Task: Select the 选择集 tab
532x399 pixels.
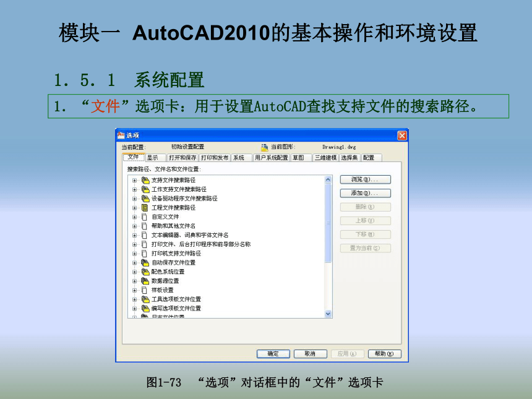Action: point(350,158)
